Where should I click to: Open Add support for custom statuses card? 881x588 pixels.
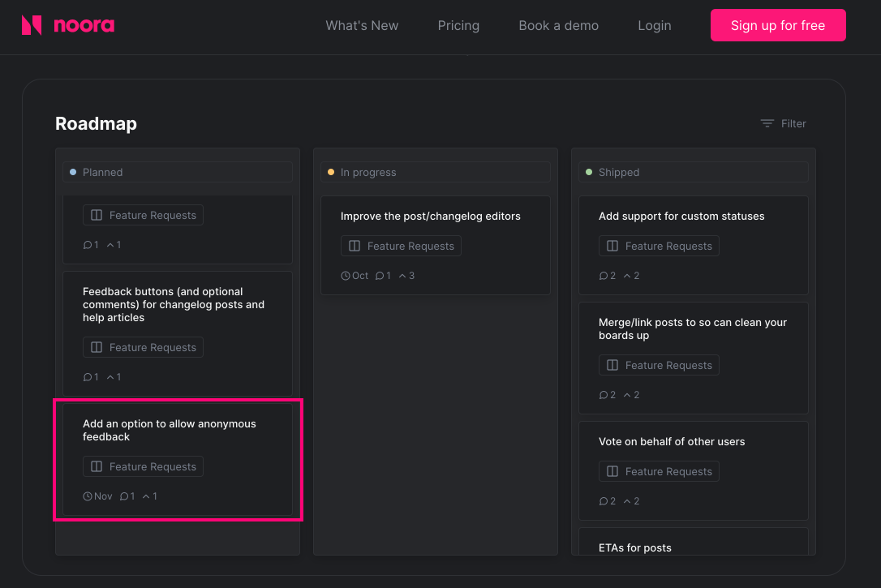click(x=694, y=246)
